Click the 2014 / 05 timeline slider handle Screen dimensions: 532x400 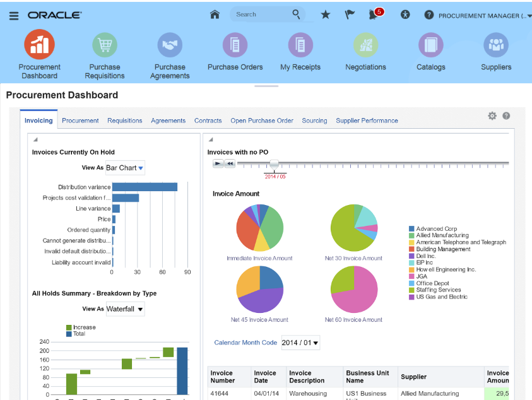274,165
